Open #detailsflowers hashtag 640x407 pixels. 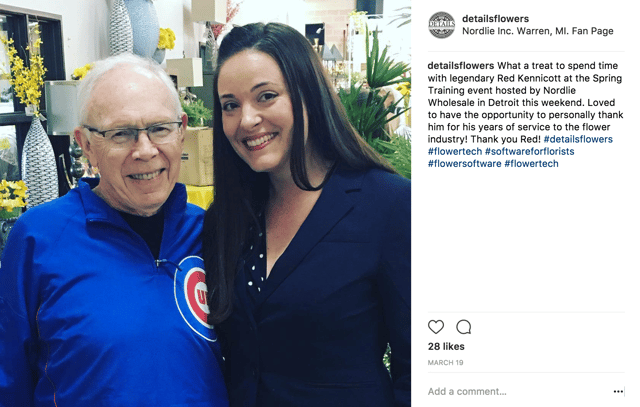(x=578, y=139)
